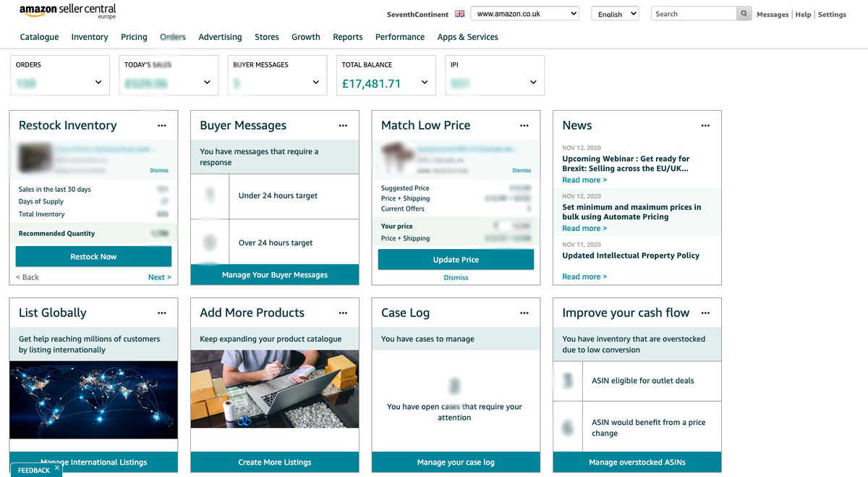868x477 pixels.
Task: Click Back in Restock Inventory card
Action: (27, 277)
